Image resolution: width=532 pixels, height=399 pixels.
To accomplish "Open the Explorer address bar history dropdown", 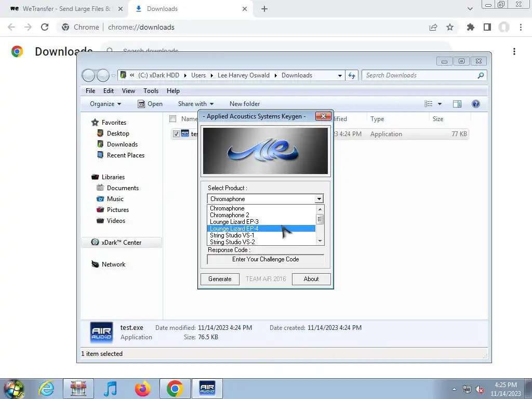I will click(340, 76).
